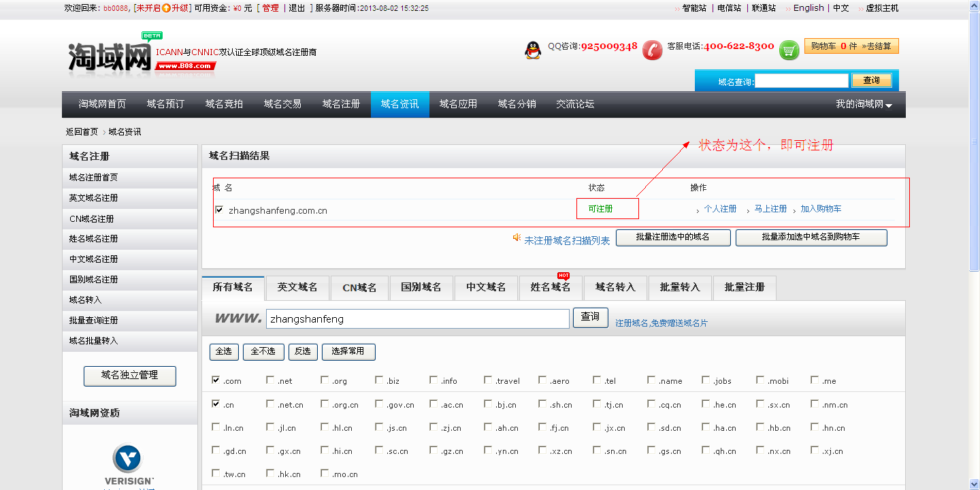Uncheck the zhangshanfeng.com.cn result checkbox
The image size is (980, 490).
point(219,210)
